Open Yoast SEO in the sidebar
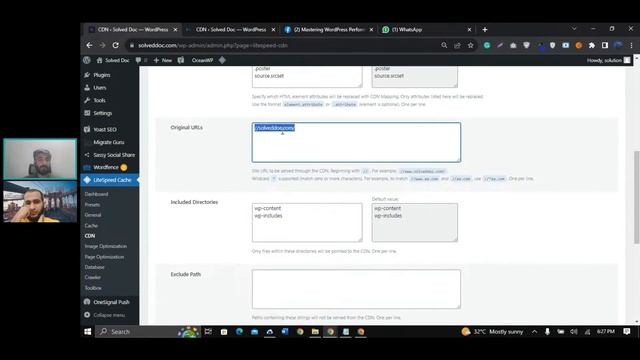The image size is (640, 360). point(105,129)
